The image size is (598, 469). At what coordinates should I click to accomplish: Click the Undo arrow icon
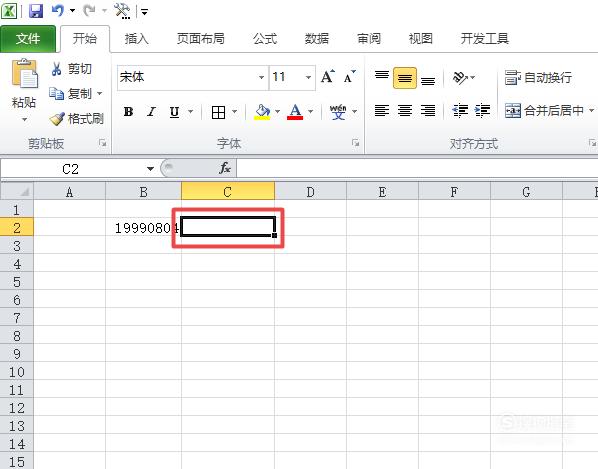(58, 11)
